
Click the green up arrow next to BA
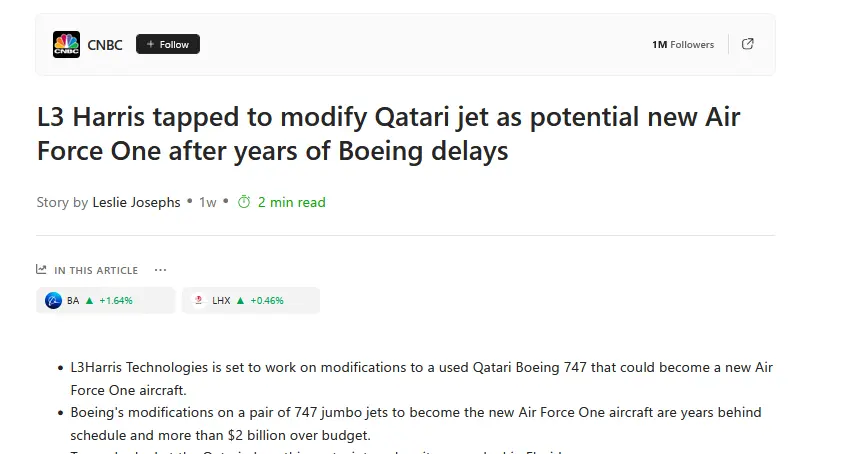coord(89,300)
